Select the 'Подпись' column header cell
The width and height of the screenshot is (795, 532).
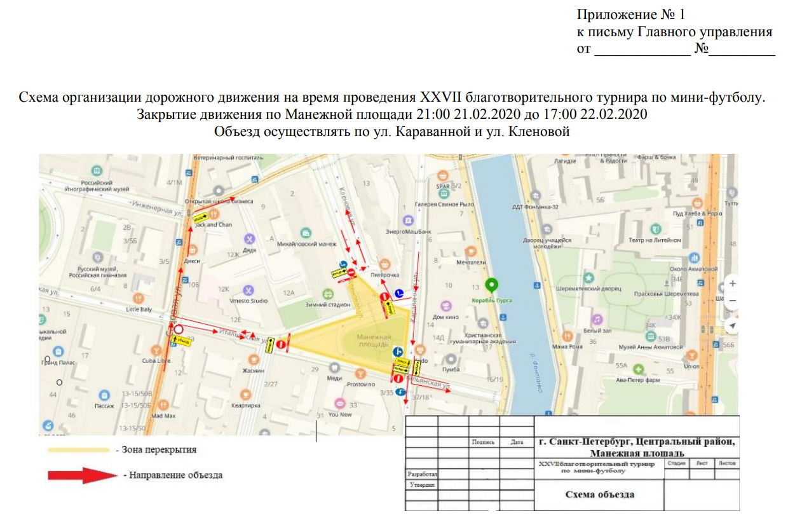click(x=484, y=442)
